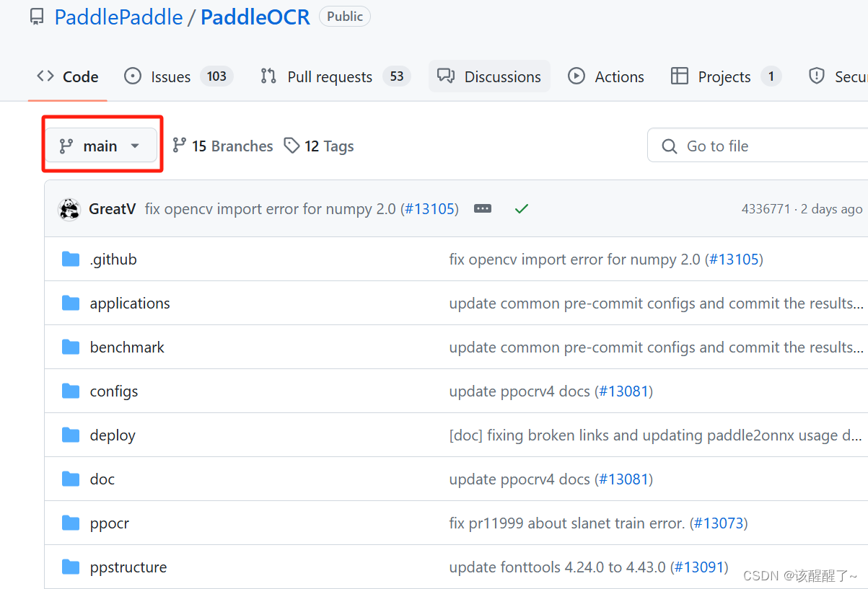Click the folder icon for doc
This screenshot has width=868, height=589.
[x=71, y=479]
